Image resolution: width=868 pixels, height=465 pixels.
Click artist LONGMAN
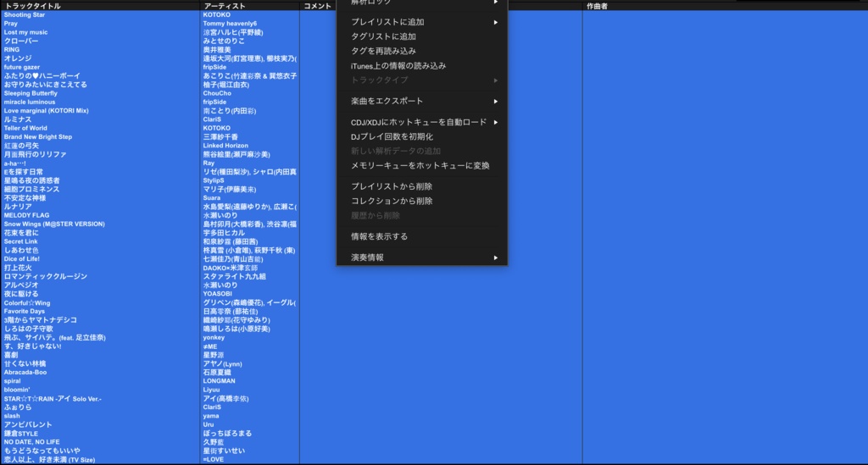(219, 381)
